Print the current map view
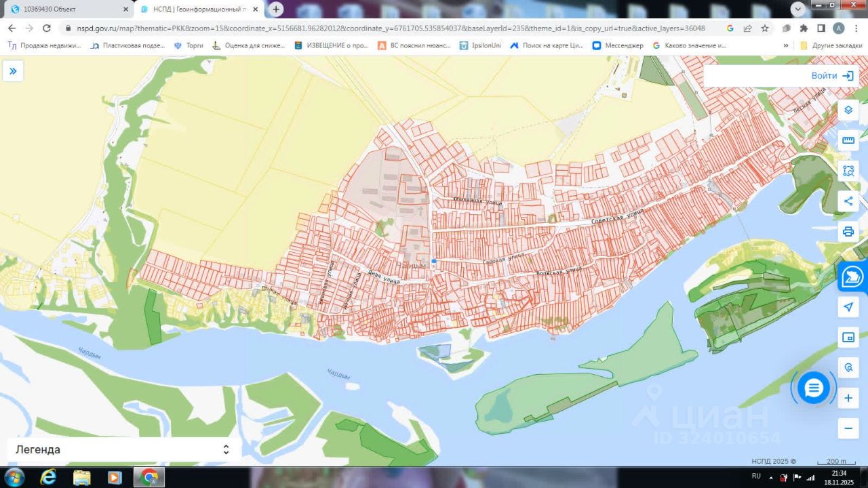This screenshot has height=488, width=868. point(848,231)
